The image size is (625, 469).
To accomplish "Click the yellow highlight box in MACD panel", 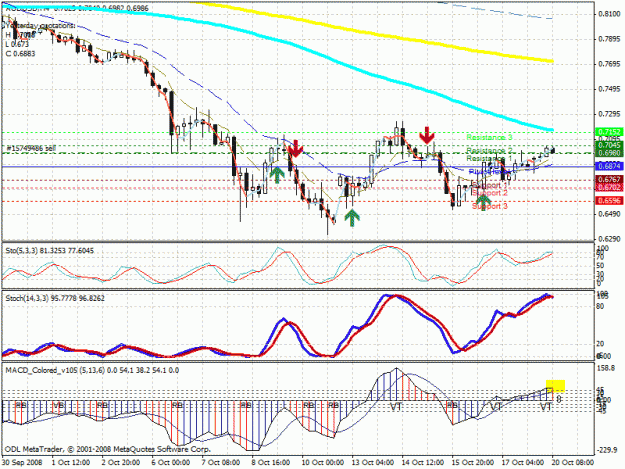I will (x=555, y=386).
